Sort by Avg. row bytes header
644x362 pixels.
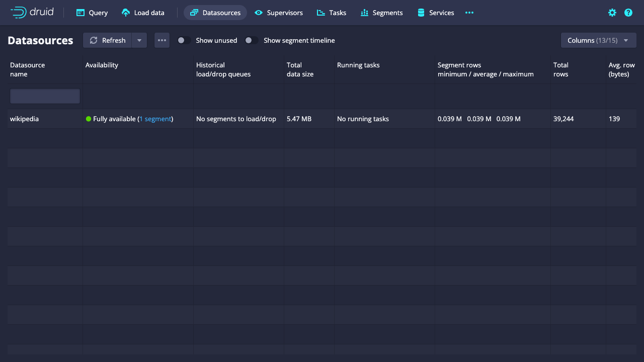pos(621,69)
